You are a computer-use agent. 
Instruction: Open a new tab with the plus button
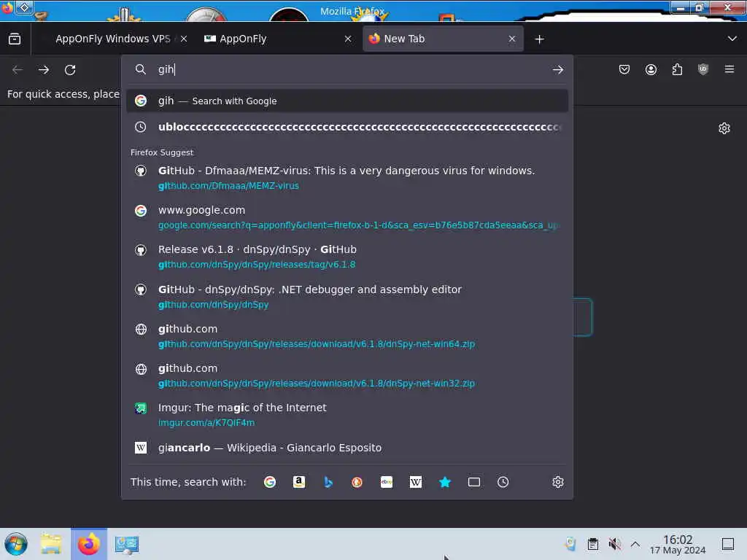(x=539, y=39)
